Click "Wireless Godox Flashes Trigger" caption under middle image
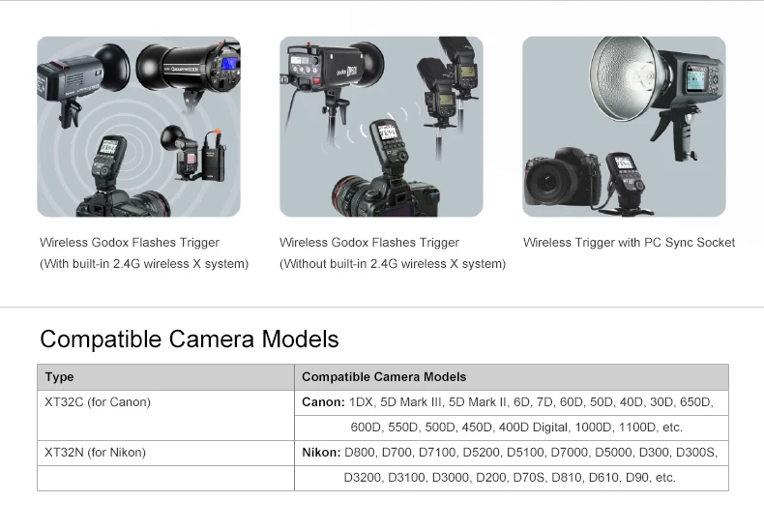Screen dimensions: 764x532 (x=369, y=243)
